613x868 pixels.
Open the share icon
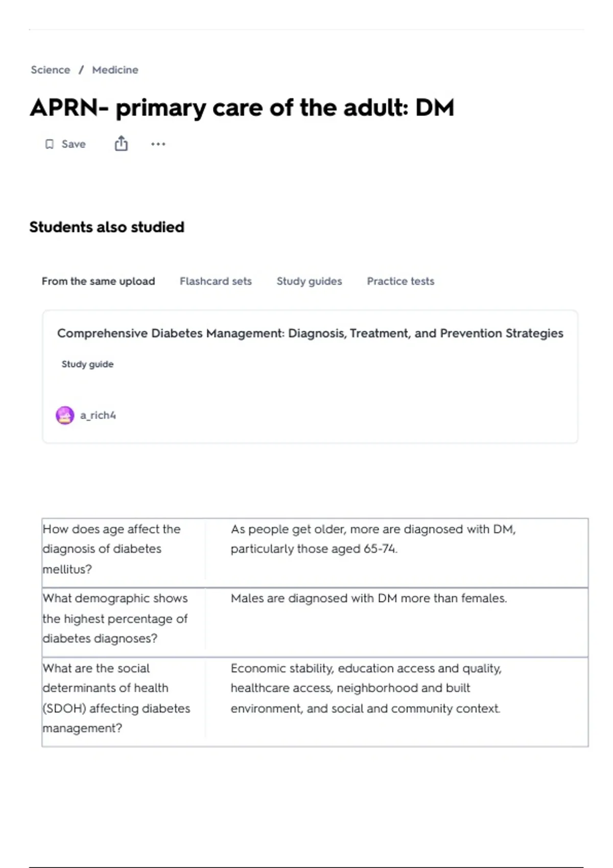(x=121, y=143)
